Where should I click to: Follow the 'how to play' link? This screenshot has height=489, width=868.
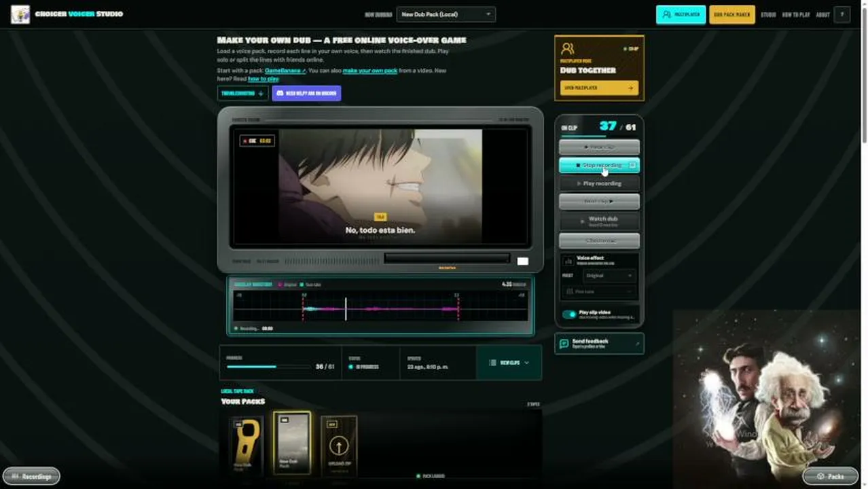pyautogui.click(x=264, y=79)
